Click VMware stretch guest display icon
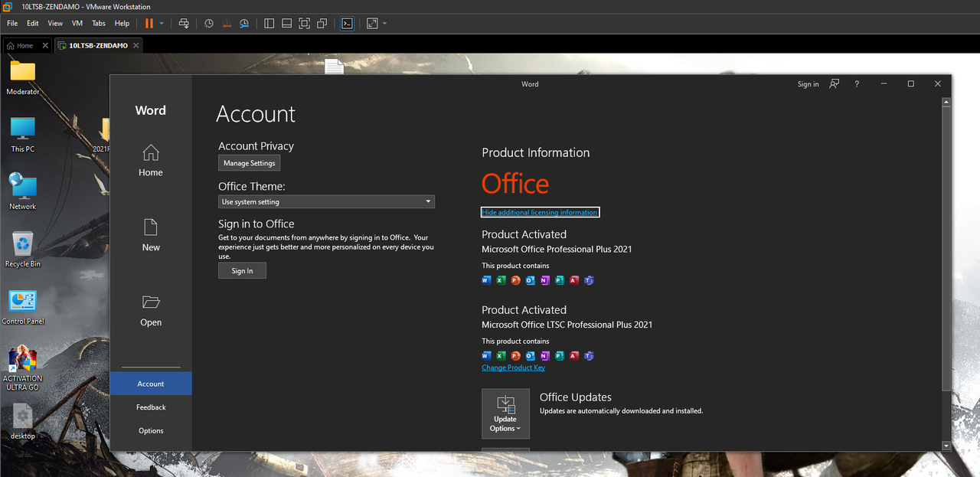Viewport: 980px width, 477px height. pyautogui.click(x=372, y=24)
